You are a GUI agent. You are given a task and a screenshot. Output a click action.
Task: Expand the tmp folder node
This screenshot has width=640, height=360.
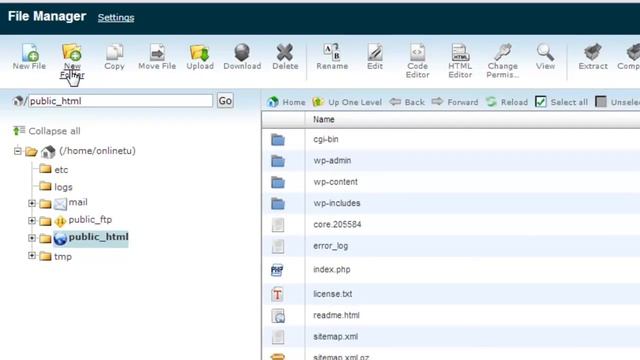tap(32, 256)
